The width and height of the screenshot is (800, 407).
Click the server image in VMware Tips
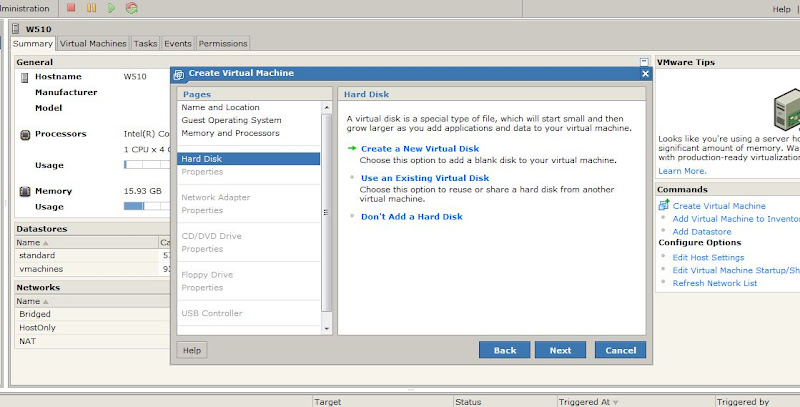787,108
